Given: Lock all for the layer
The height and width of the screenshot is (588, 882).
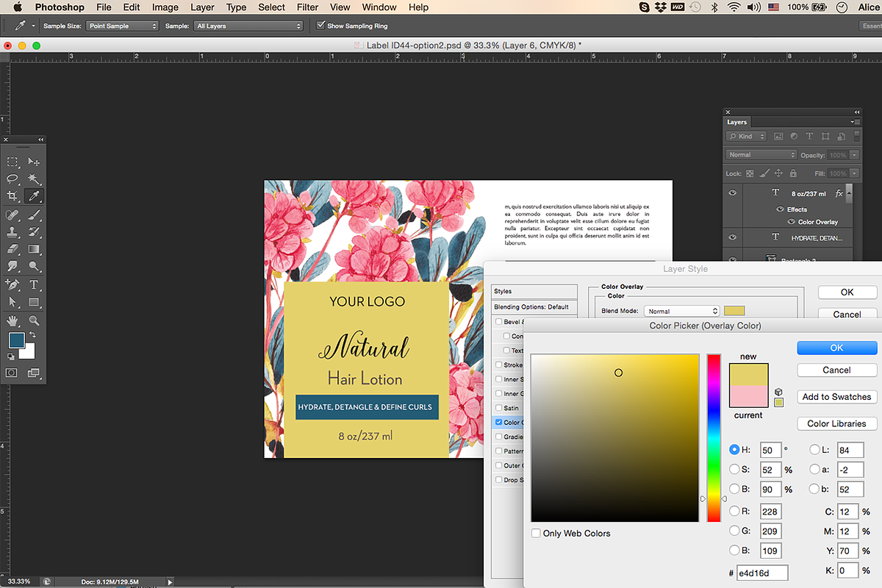Looking at the screenshot, I should (793, 173).
